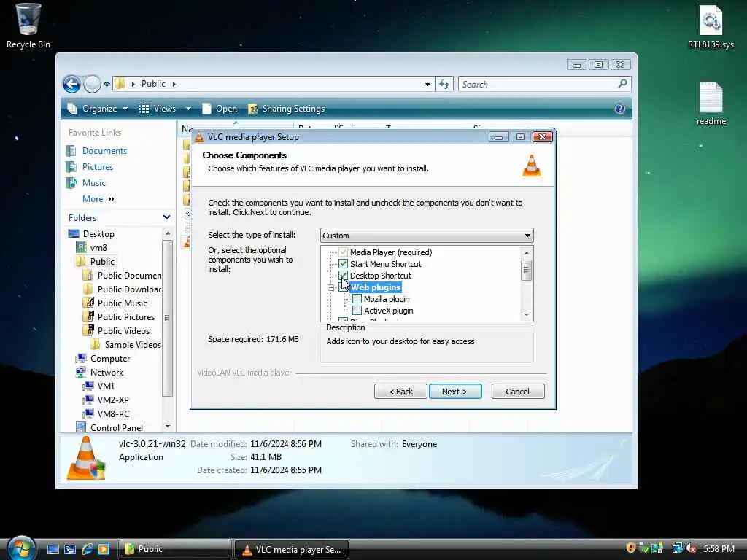Select Web plugins component label
Screen dimensions: 747x560
[376, 287]
